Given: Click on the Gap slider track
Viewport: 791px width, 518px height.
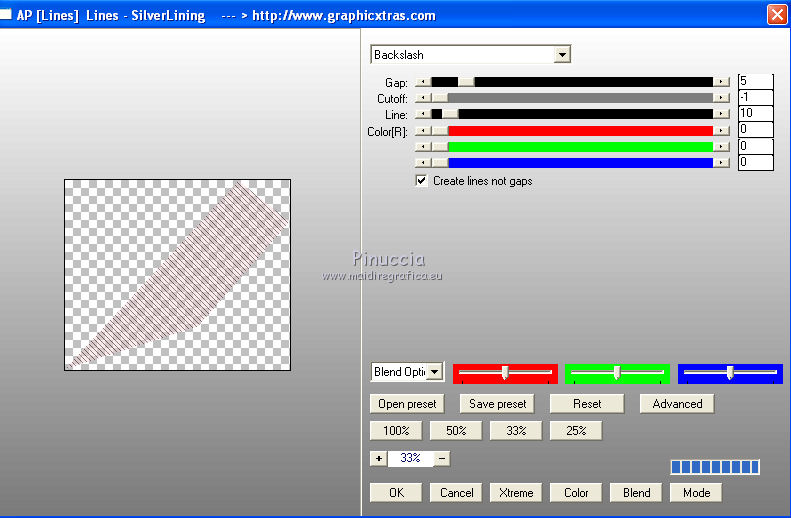Looking at the screenshot, I should tap(572, 82).
